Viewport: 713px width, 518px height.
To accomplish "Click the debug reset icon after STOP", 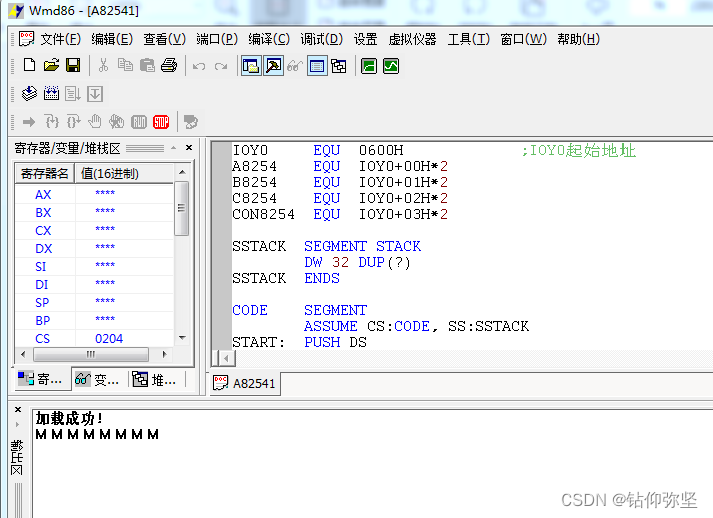I will 191,122.
